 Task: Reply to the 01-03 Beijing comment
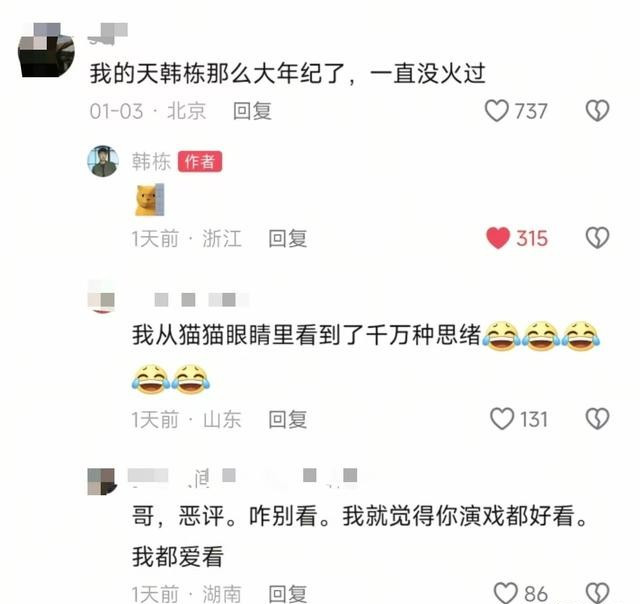252,111
